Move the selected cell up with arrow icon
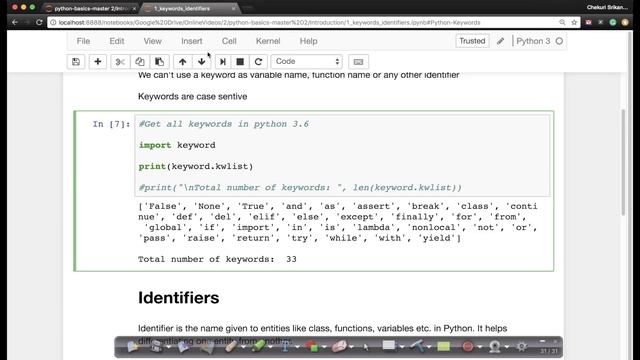 (x=182, y=62)
